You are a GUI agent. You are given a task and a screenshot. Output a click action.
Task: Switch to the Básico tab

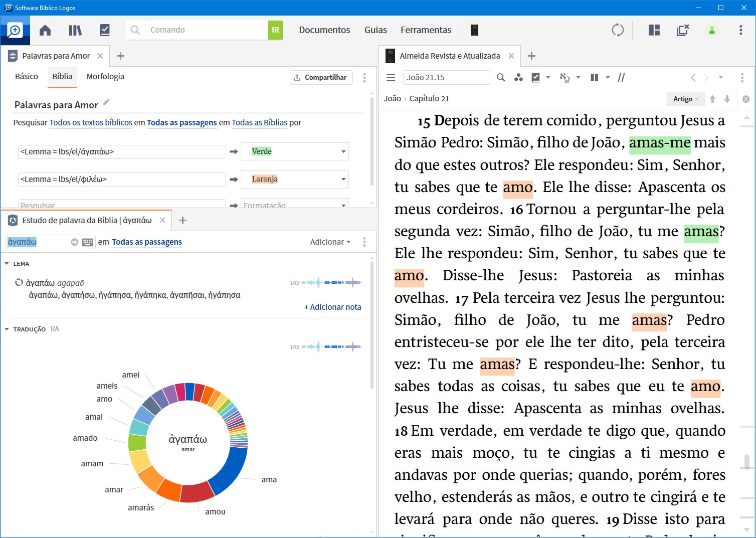[x=27, y=76]
